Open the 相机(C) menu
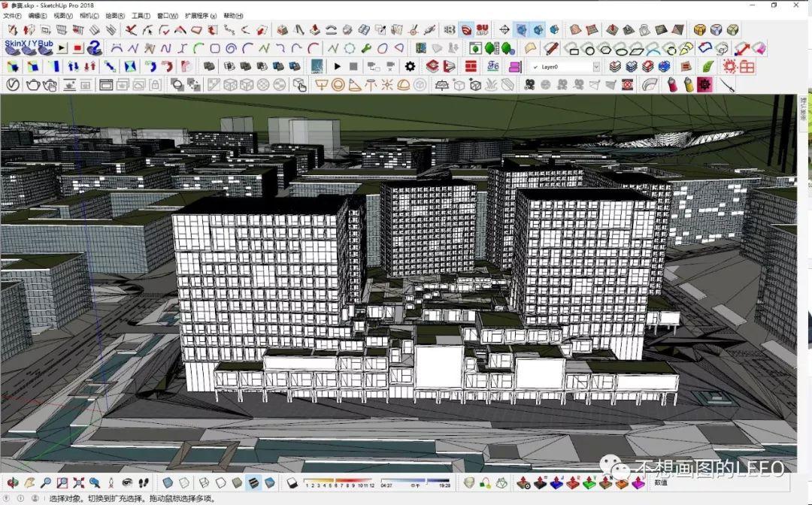 coord(89,16)
